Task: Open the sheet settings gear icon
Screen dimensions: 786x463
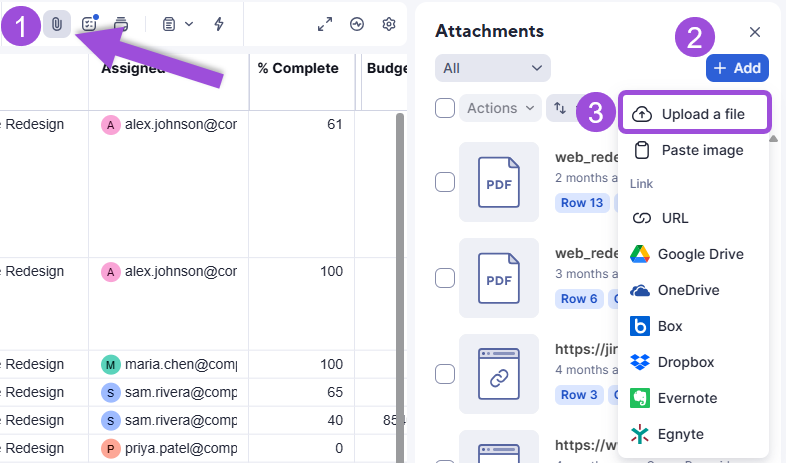Action: tap(389, 24)
